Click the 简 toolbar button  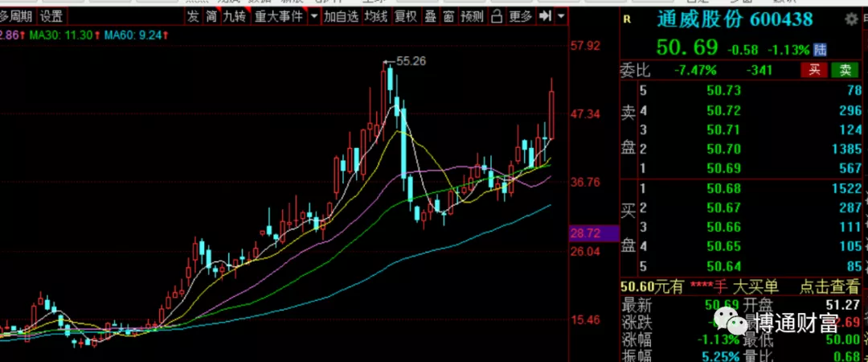pyautogui.click(x=211, y=17)
